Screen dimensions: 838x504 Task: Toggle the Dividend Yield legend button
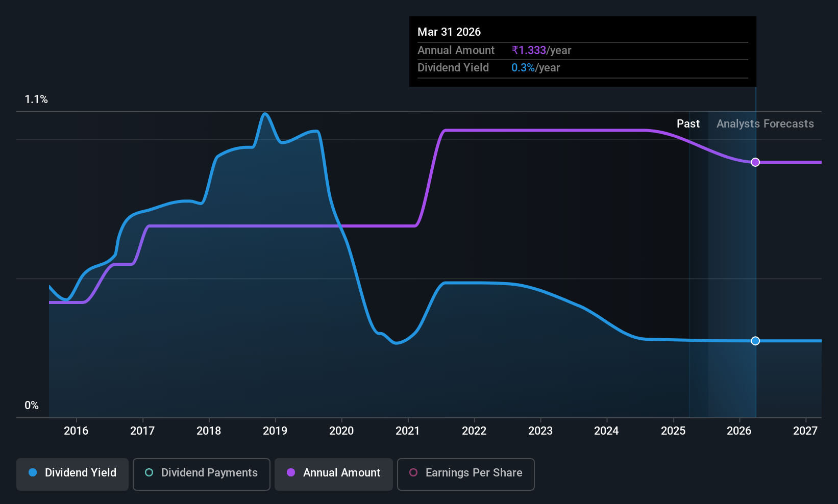72,474
